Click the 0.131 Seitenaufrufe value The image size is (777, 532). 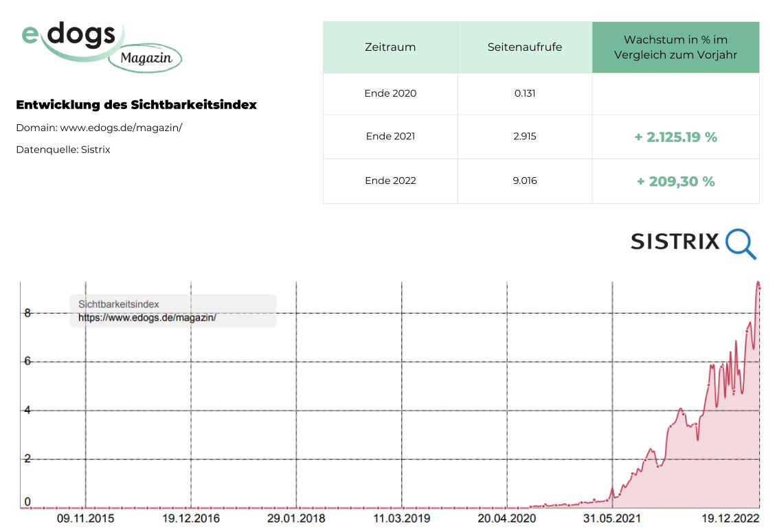coord(524,93)
